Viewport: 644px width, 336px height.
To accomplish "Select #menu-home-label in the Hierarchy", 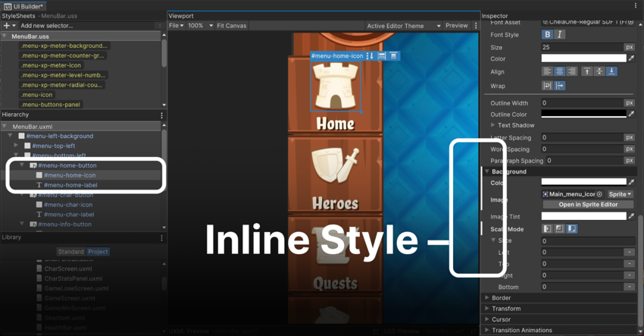I will [x=70, y=185].
